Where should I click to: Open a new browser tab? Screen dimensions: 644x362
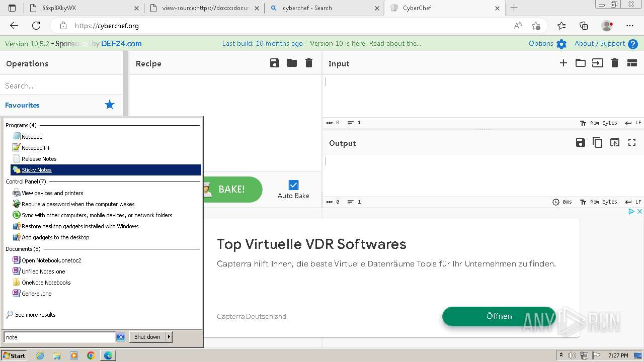[x=514, y=8]
